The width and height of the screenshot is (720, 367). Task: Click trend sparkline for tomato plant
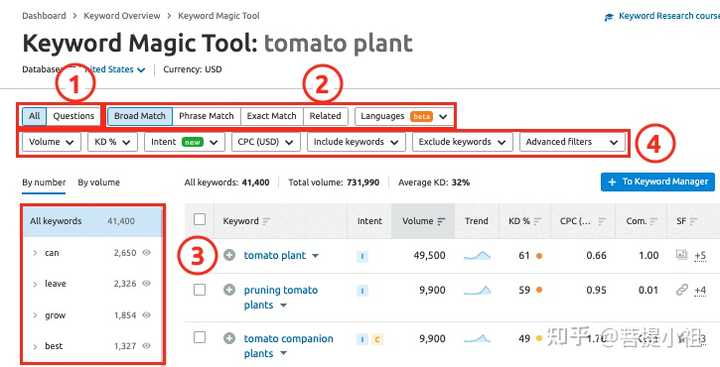[x=477, y=255]
